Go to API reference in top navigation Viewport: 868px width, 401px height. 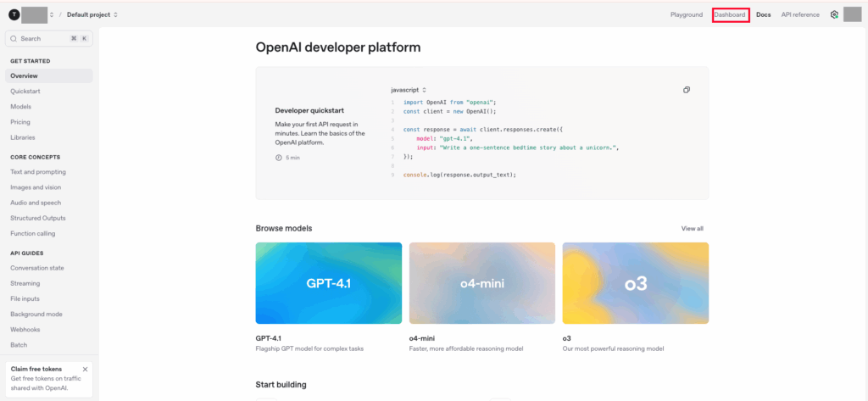pyautogui.click(x=800, y=14)
